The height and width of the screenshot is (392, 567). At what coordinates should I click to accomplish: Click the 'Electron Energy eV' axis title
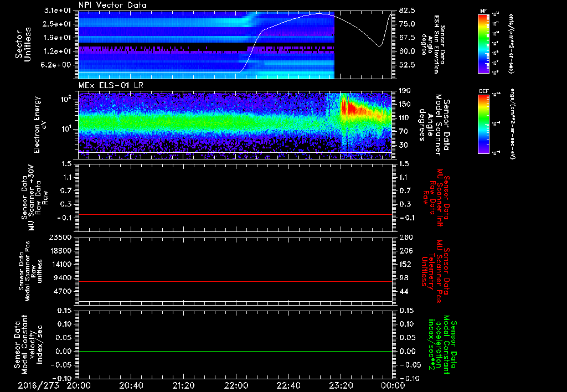(40, 125)
